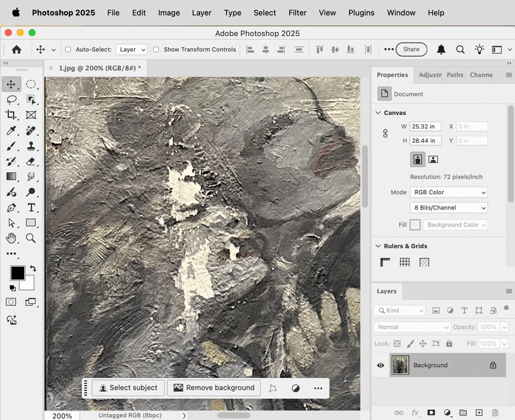Open the Image menu
The image size is (515, 420).
point(169,13)
